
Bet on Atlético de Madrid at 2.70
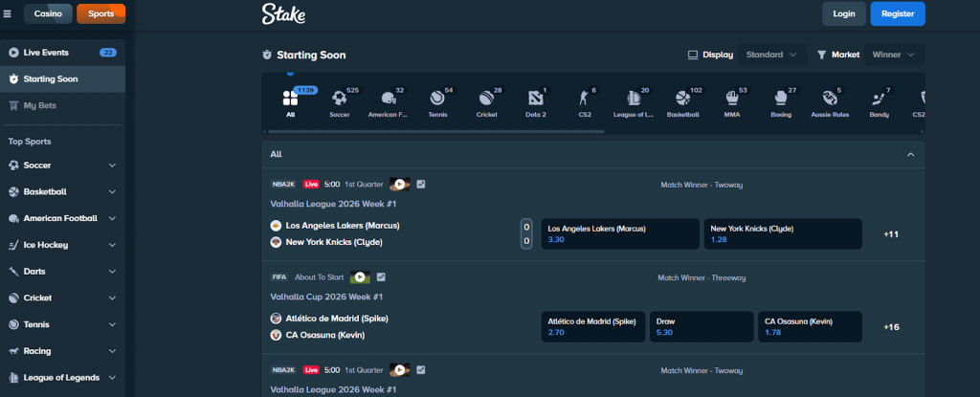pos(593,327)
